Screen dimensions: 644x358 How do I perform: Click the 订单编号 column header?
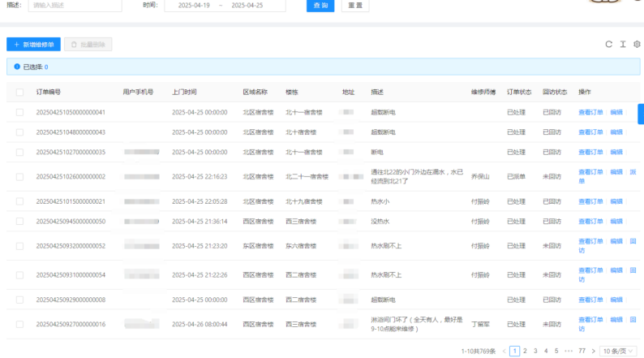coord(49,92)
